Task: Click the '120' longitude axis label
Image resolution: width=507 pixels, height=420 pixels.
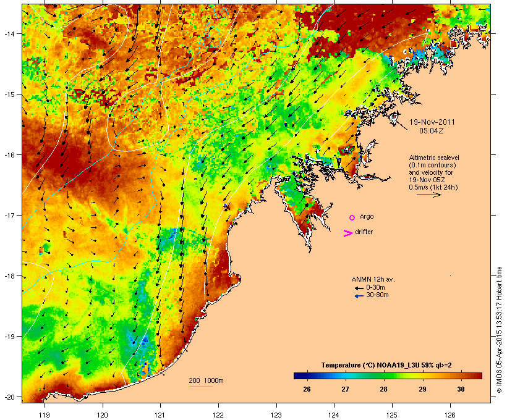Action: 103,415
